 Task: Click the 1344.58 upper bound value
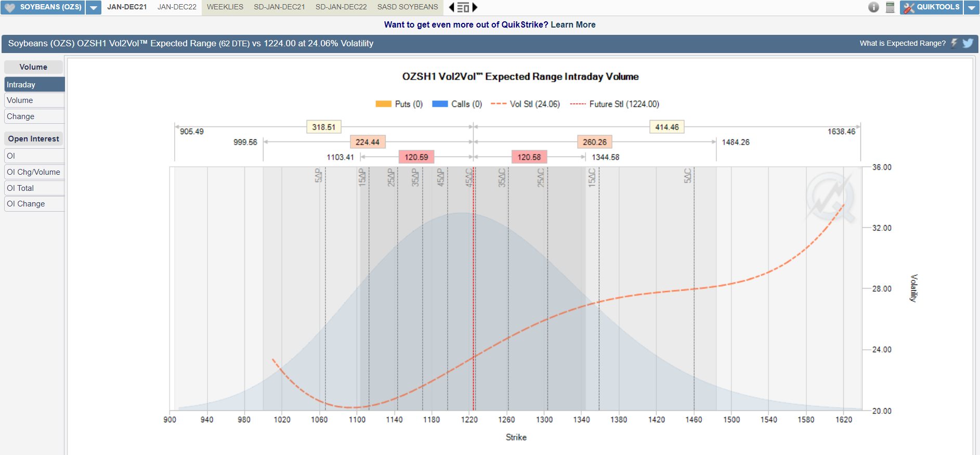(606, 157)
